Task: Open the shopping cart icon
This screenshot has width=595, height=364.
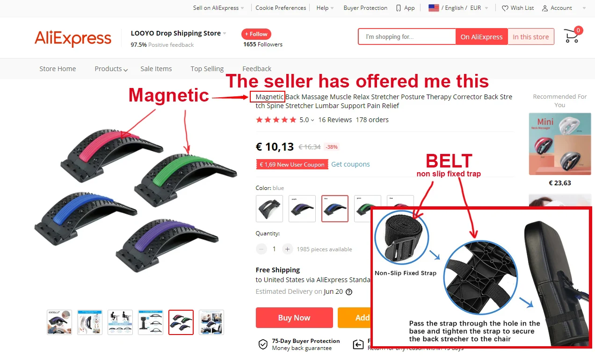Action: (572, 36)
